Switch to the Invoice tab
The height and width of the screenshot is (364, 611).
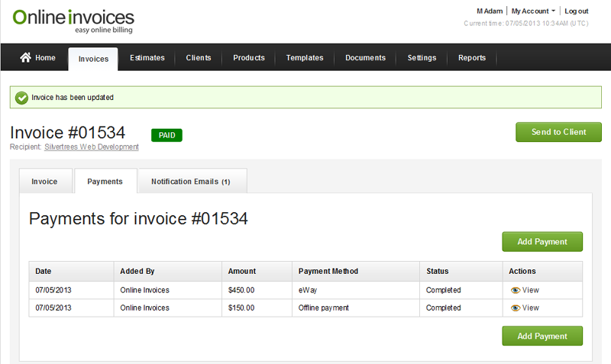44,182
